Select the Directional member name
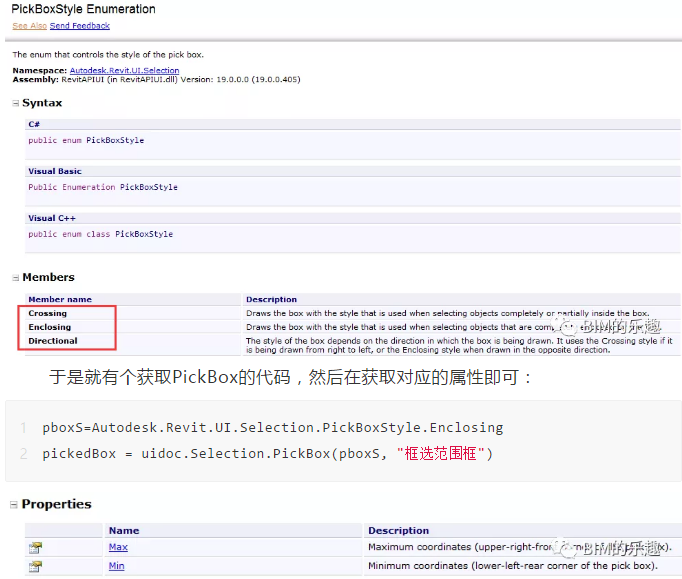682x579 pixels. [53, 341]
